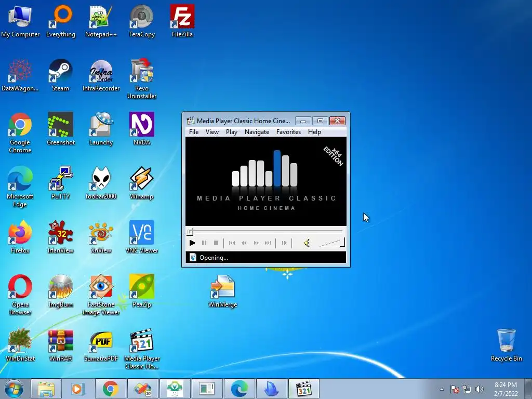
Task: Select the NVDA desktop shortcut
Action: [142, 129]
